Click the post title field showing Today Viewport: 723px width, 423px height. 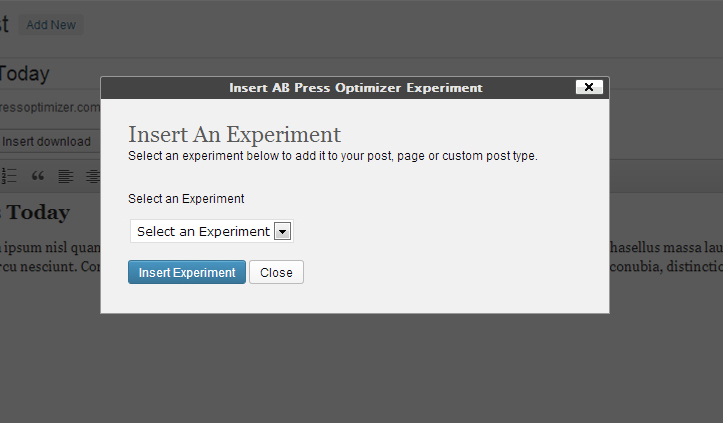pyautogui.click(x=50, y=74)
